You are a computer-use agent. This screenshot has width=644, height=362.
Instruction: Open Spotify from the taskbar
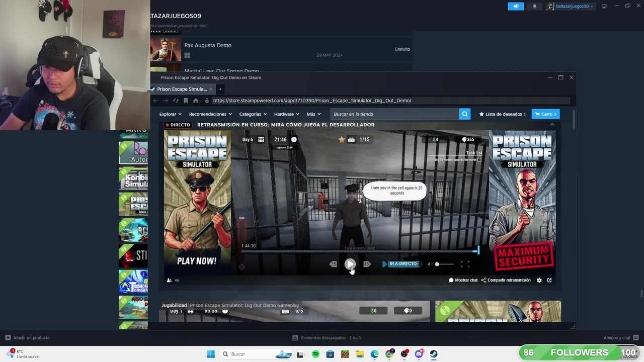(x=315, y=354)
